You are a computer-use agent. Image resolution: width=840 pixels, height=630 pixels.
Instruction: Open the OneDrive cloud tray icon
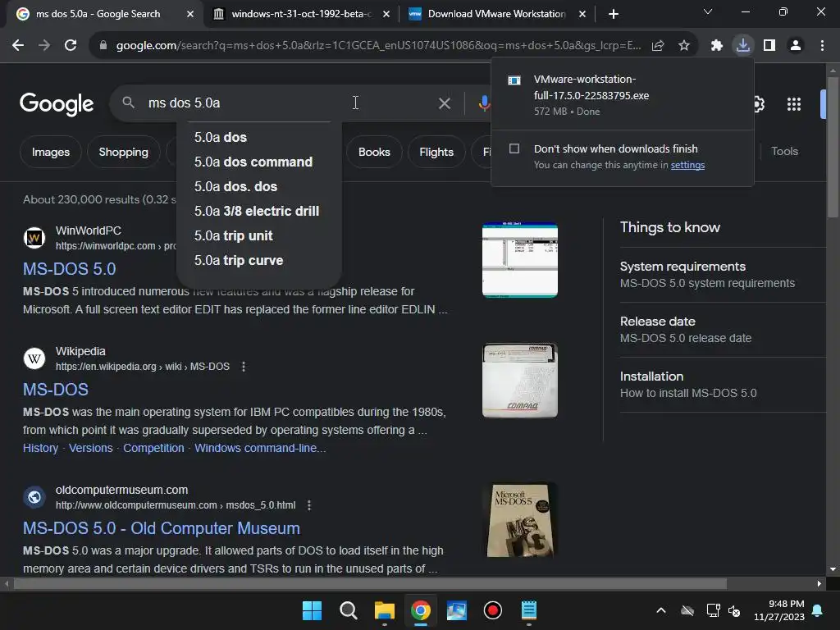[687, 610]
